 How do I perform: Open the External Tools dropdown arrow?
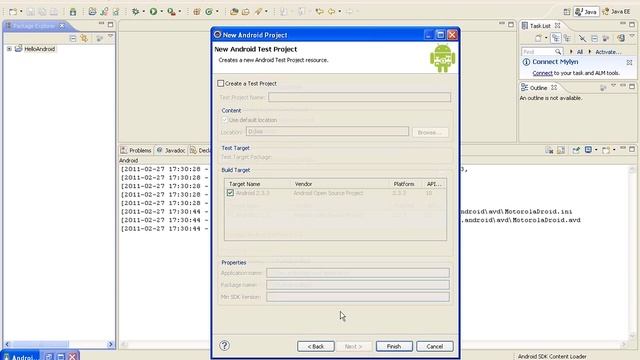pyautogui.click(x=180, y=12)
